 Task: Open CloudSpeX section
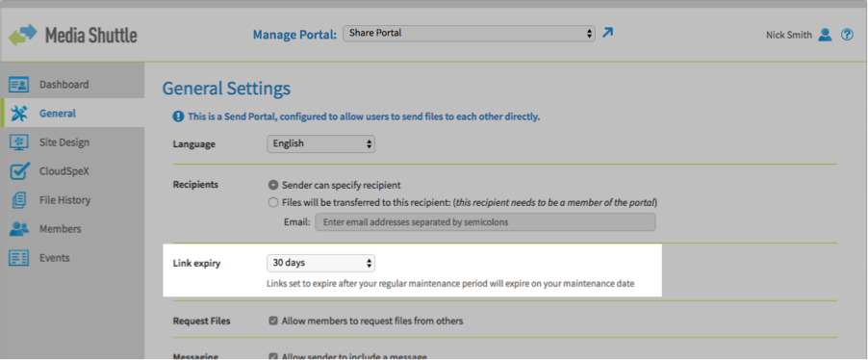click(x=64, y=171)
